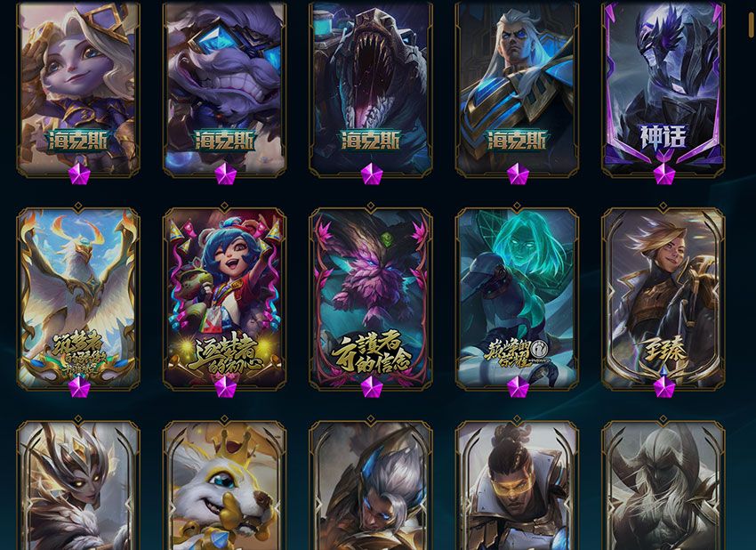
Task: Click gem under open-jawed crocodile 海克斯 card
Action: pos(372,174)
